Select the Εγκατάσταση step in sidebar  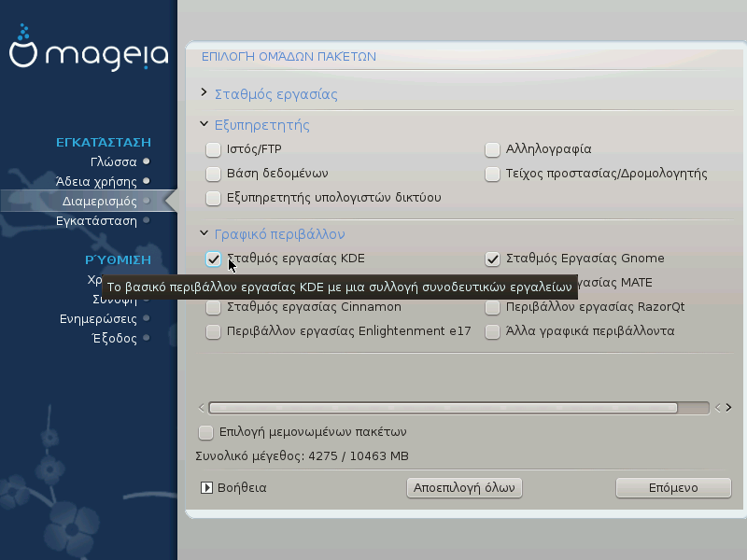coord(96,220)
